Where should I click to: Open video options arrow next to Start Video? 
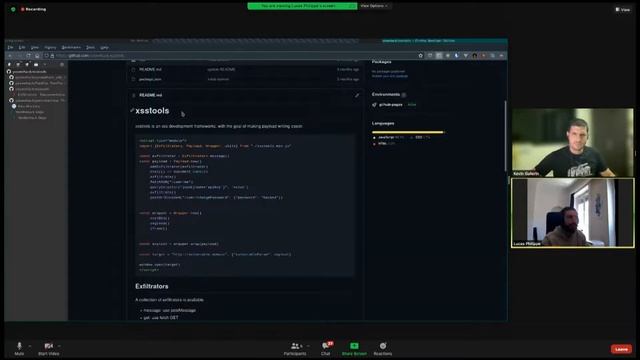pos(60,346)
